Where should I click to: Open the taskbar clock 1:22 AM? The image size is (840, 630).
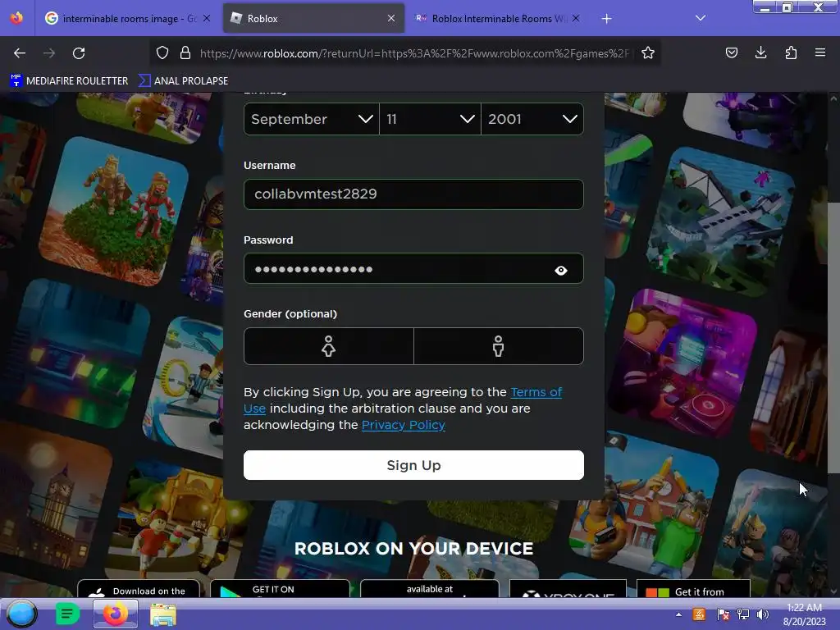coord(804,614)
